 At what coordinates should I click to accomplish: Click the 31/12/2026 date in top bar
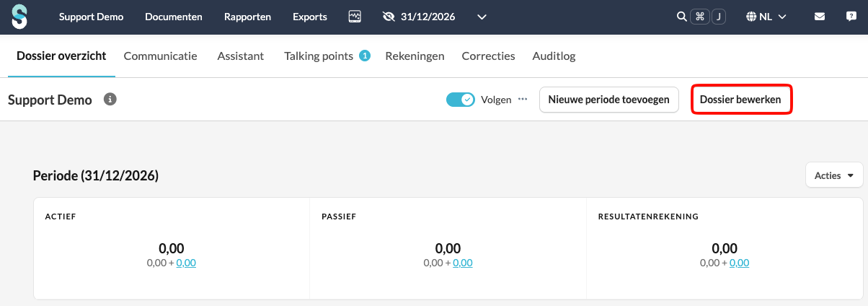coord(428,17)
